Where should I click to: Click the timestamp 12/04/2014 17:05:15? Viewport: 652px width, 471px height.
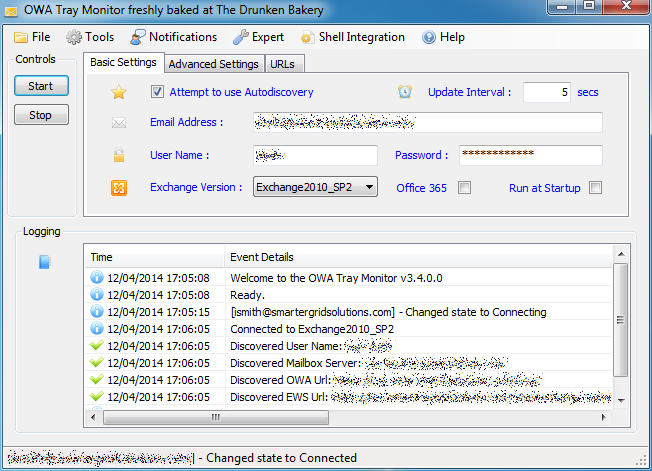(x=158, y=312)
